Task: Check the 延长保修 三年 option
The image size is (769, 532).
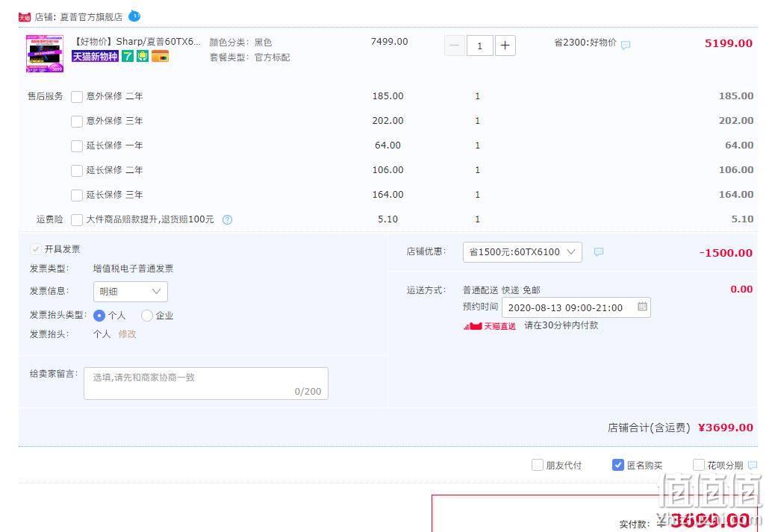Action: click(77, 195)
